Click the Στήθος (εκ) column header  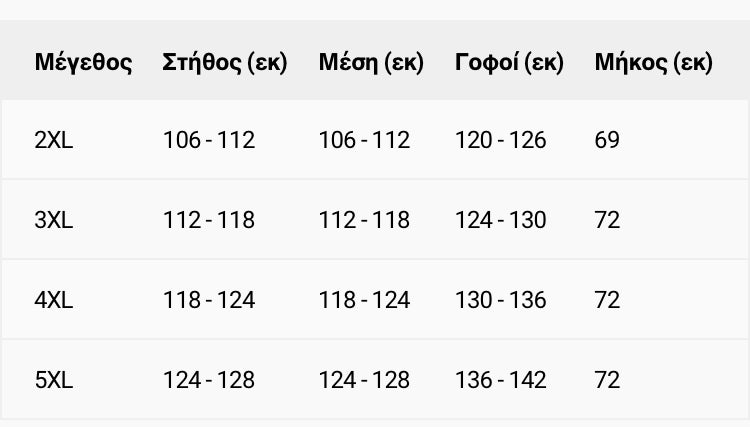[x=225, y=62]
